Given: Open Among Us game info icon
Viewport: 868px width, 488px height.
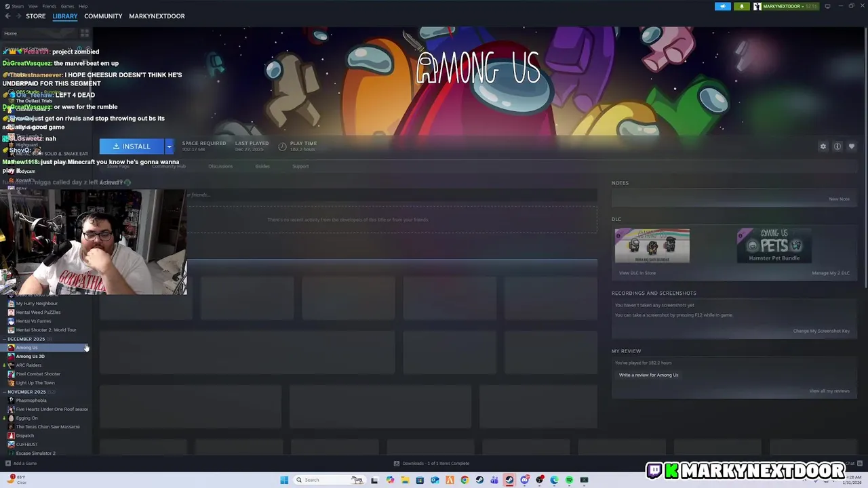Looking at the screenshot, I should click(x=837, y=146).
